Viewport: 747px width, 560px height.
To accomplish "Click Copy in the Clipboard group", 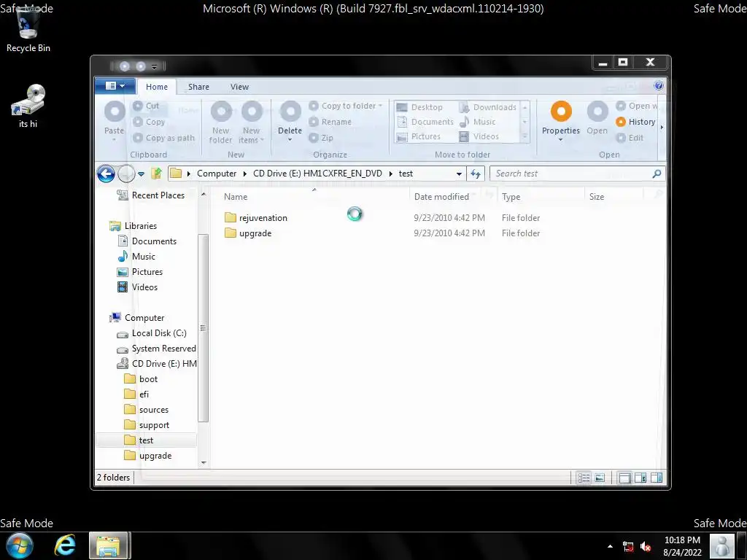I will coord(149,122).
